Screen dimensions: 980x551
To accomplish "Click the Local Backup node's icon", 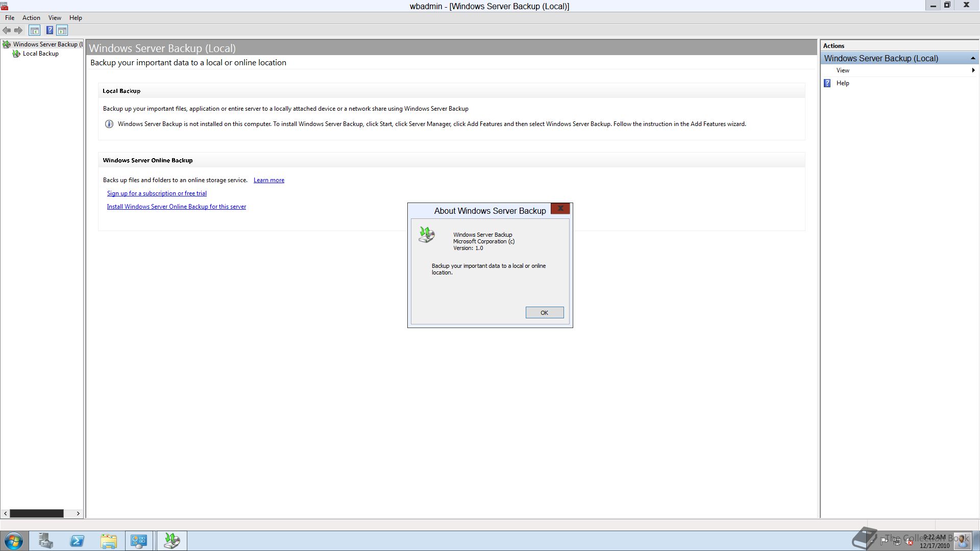I will pos(16,54).
